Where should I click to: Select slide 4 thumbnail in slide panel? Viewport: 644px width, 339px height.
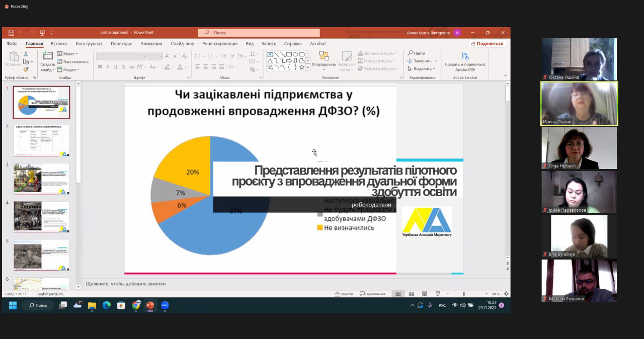[41, 217]
